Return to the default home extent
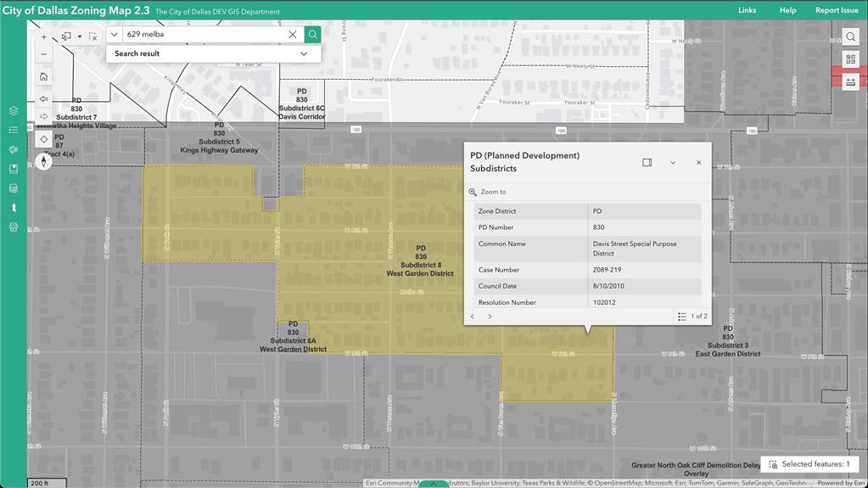 point(44,76)
